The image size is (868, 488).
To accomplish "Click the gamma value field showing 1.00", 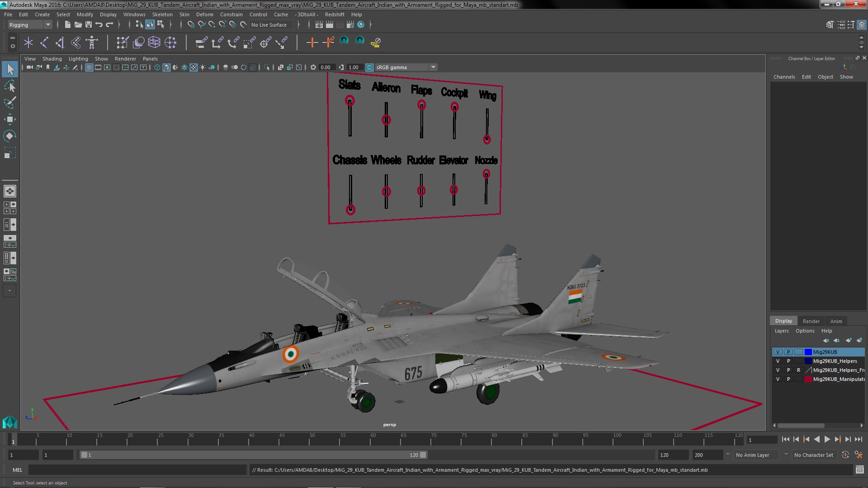I will [354, 67].
